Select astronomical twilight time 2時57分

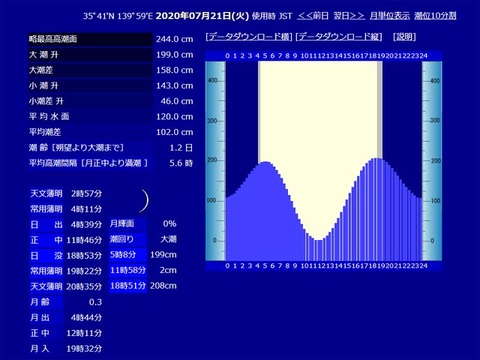point(86,194)
